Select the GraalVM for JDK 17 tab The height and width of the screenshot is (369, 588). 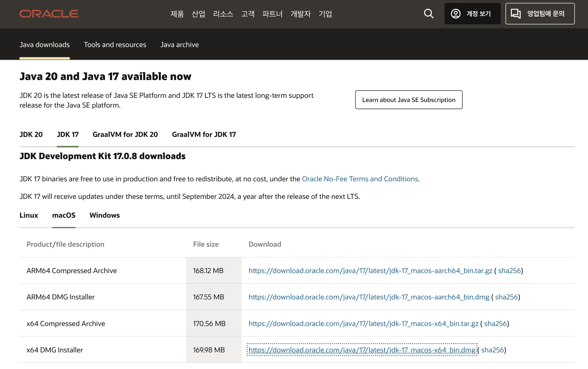[x=204, y=134]
